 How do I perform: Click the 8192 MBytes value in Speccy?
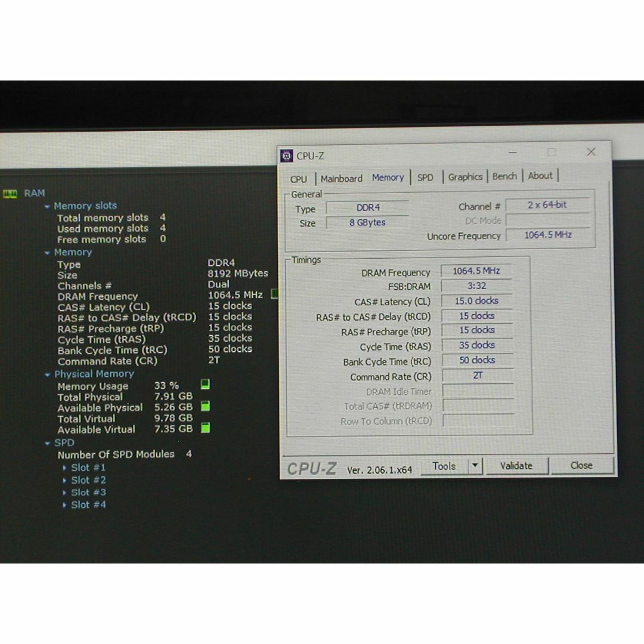click(238, 274)
